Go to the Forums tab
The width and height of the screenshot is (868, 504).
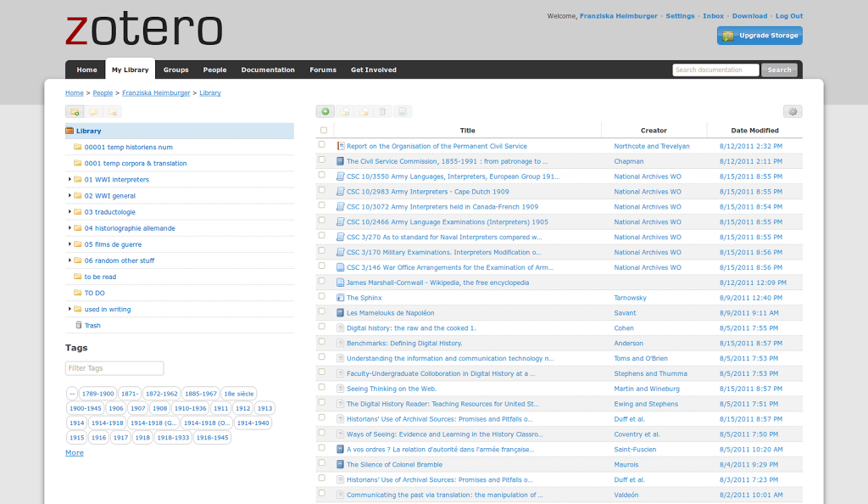[x=323, y=70]
